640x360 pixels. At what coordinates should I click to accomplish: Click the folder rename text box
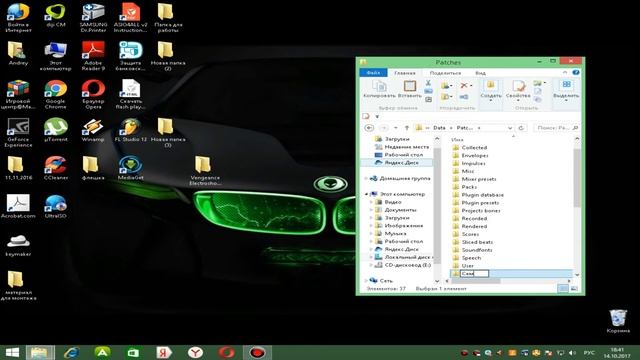(474, 273)
